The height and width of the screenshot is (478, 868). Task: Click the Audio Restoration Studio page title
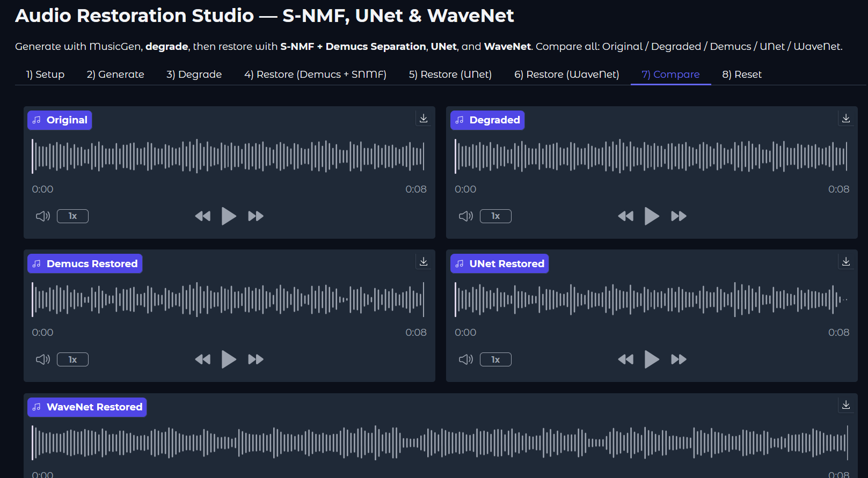[265, 16]
